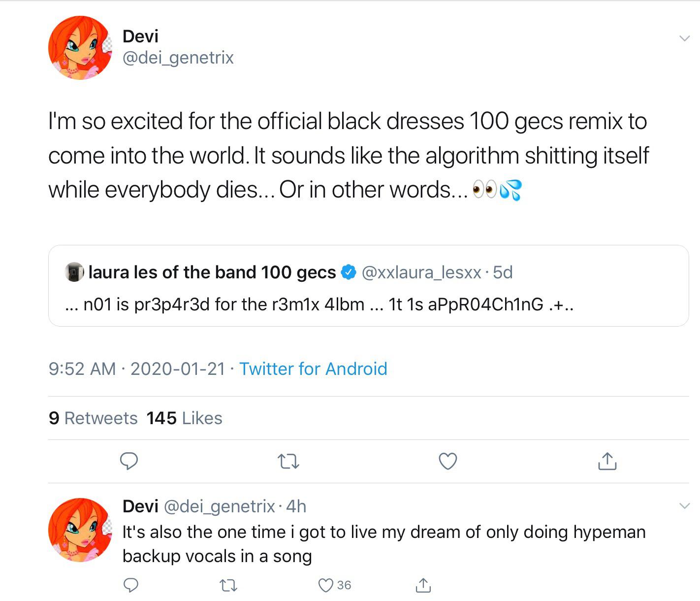Toggle like on the main tweet heart
Screen dimensions: 700x601
tap(447, 462)
